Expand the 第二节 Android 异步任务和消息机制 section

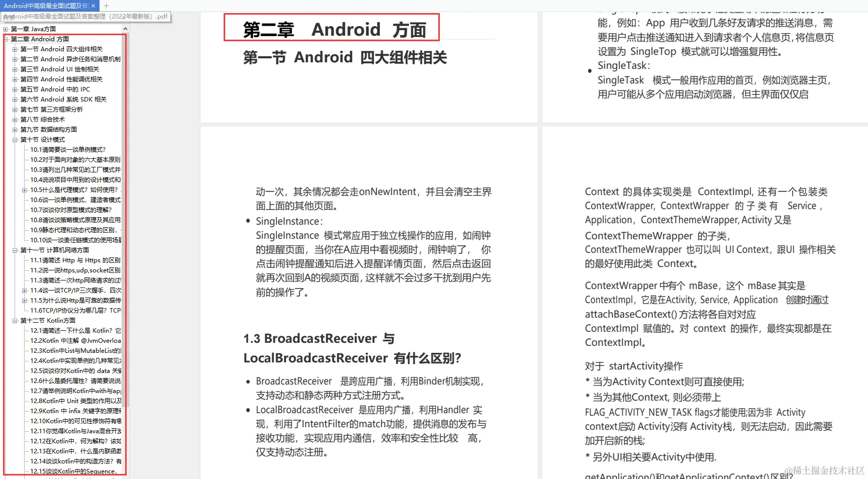tap(15, 59)
